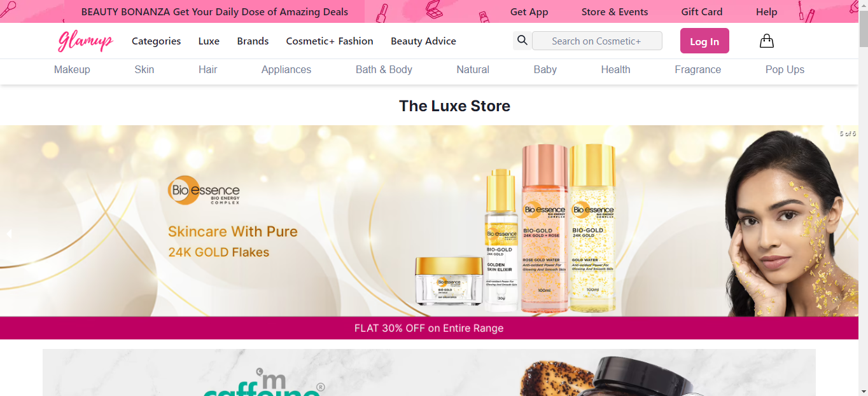Click the previous-slide arrow on the banner
This screenshot has width=868, height=396.
point(9,233)
